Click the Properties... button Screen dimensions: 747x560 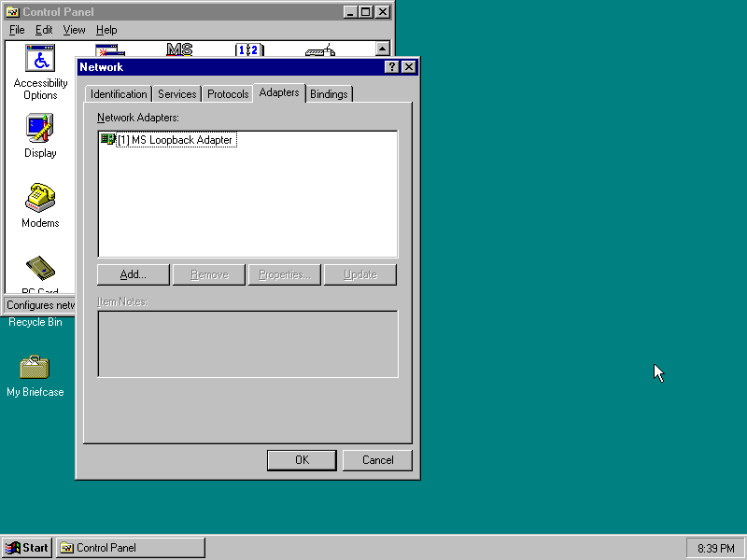285,274
